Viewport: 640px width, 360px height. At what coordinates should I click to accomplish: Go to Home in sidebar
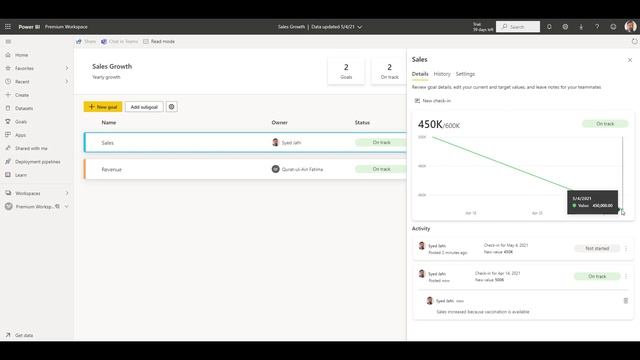22,55
